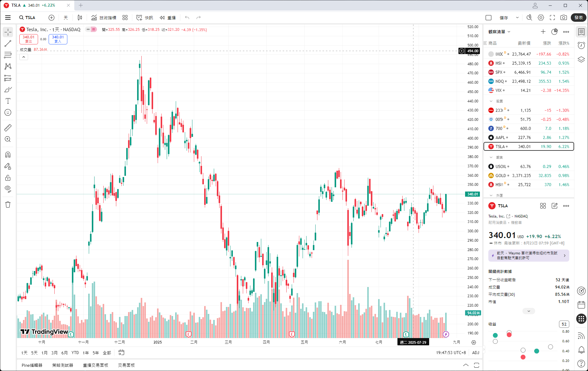Toggle lock all drawings

8,178
